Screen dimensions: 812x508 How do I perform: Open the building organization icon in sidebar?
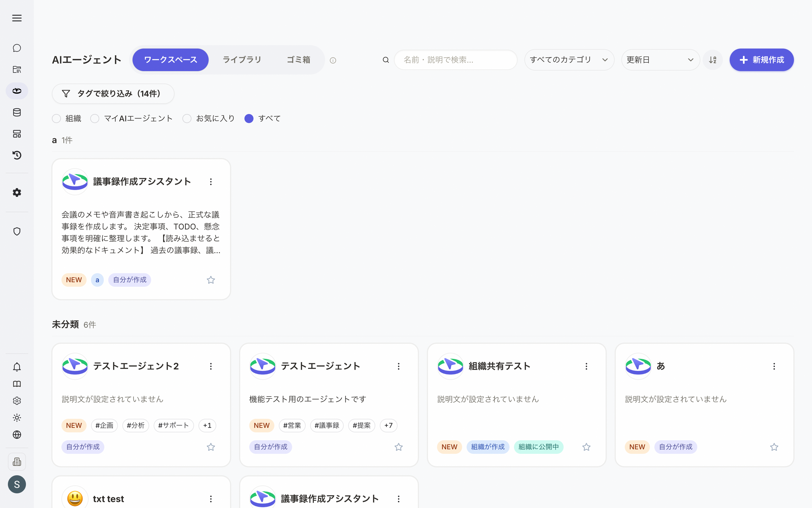(x=17, y=462)
